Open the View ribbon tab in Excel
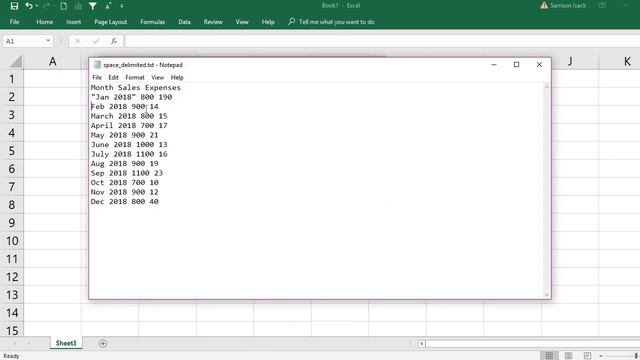This screenshot has height=360, width=640. click(x=242, y=22)
